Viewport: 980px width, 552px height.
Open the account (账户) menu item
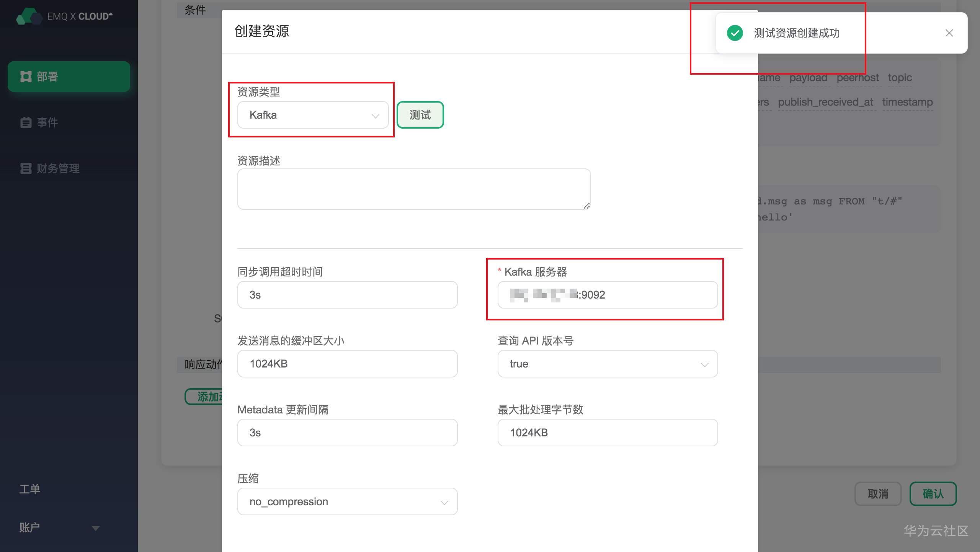click(30, 528)
